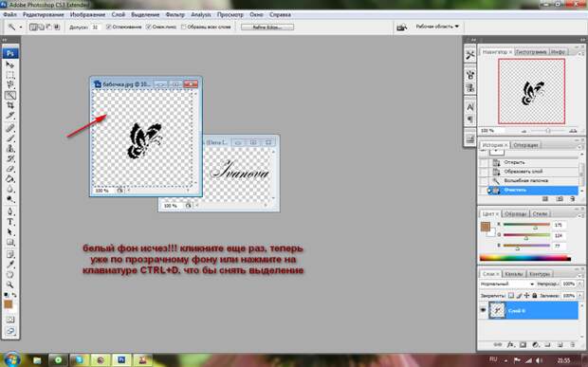Toggle lock position in Layers panel

tap(527, 295)
